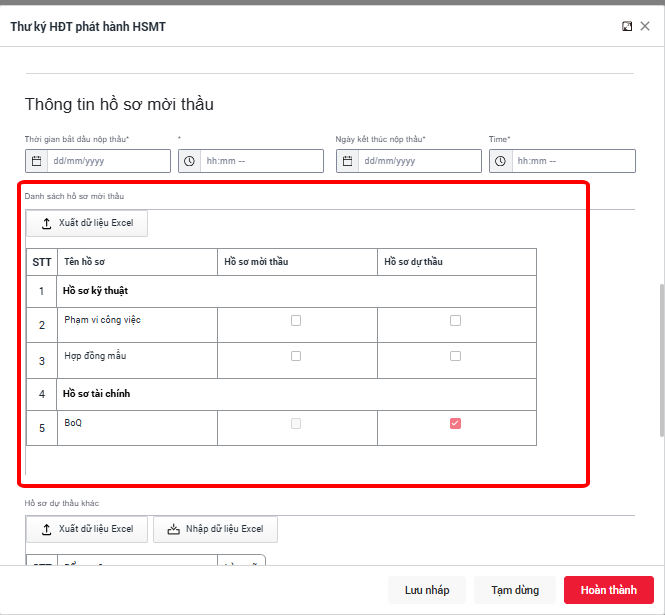Focus the start date dd/mm/yyyy input
Screen dimensions: 665x615
pyautogui.click(x=108, y=161)
